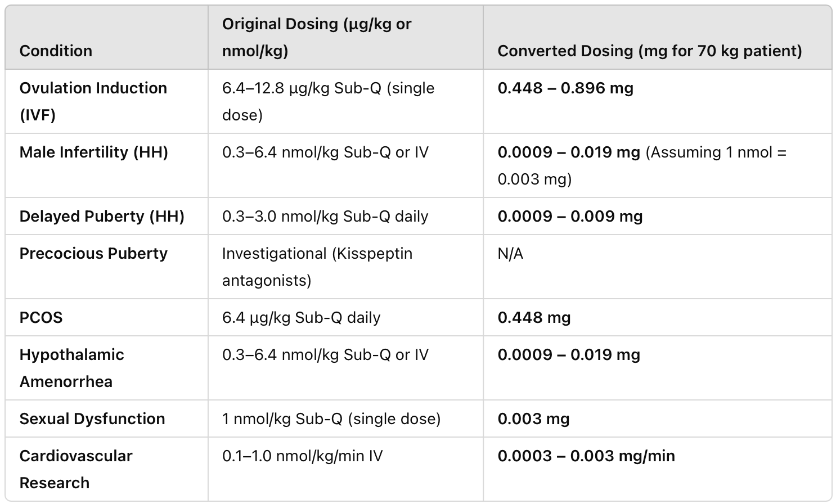Click the N/A converted dosing cell
The width and height of the screenshot is (836, 504).
click(510, 253)
